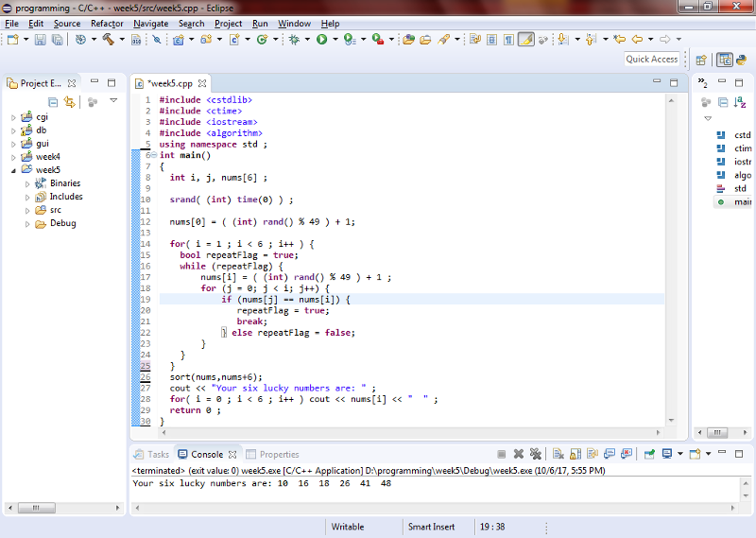Toggle Mark Occurrences highlighter button
Image resolution: width=756 pixels, height=538 pixels.
tap(526, 39)
